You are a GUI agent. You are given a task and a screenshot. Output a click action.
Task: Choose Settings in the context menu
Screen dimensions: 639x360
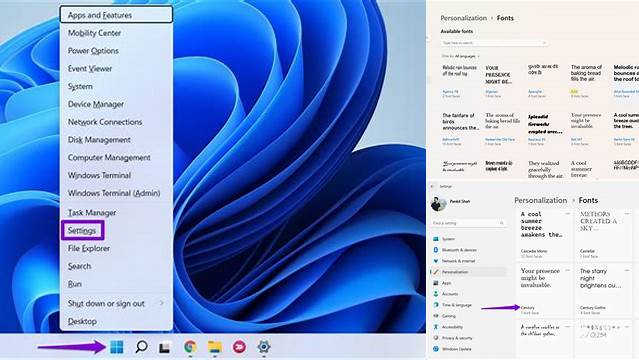[83, 230]
